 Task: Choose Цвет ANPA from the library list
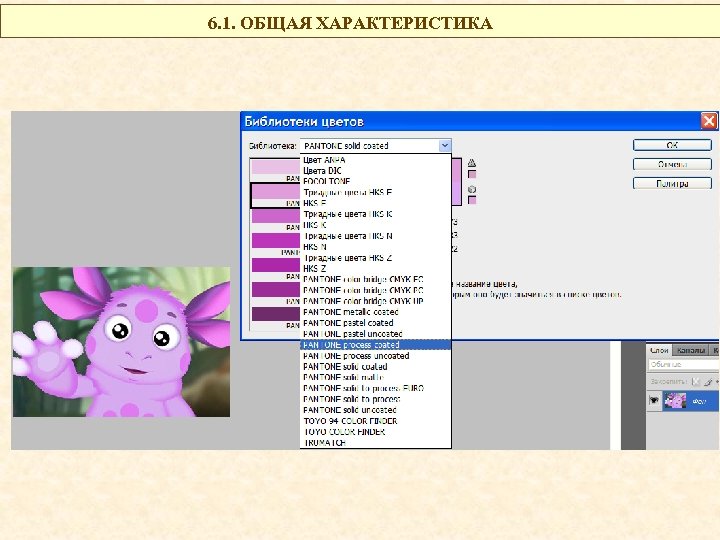click(x=376, y=160)
